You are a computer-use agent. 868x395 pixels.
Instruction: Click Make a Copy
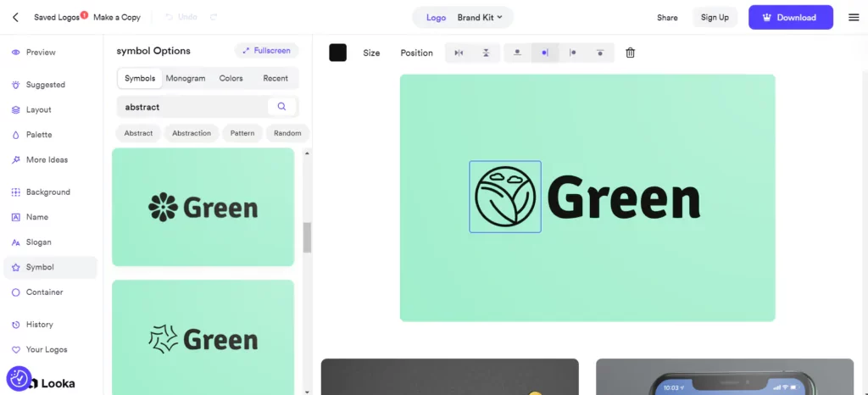(x=117, y=17)
